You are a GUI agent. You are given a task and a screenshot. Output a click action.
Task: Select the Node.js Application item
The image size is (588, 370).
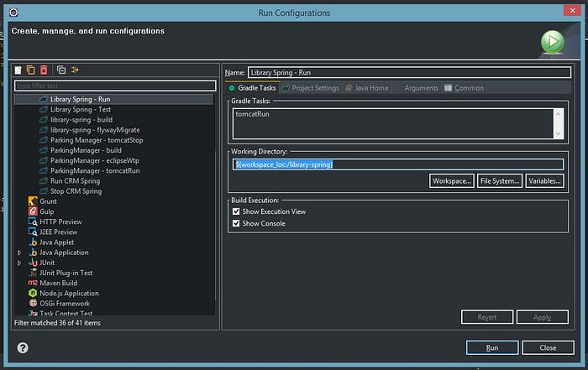(63, 293)
